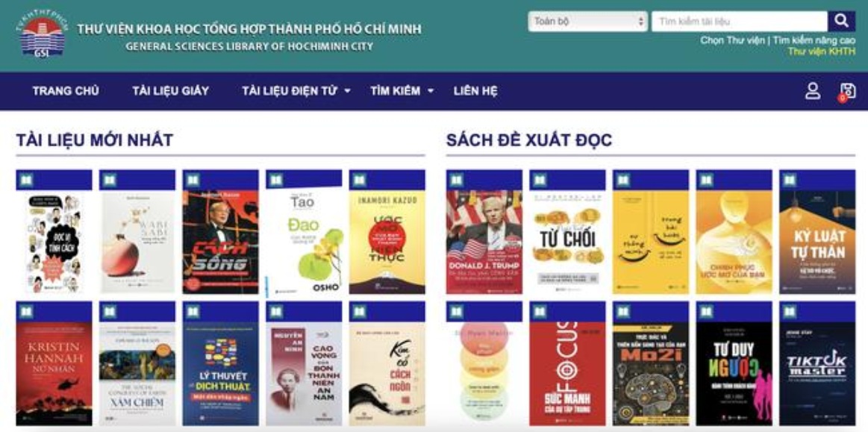868x432 pixels.
Task: Click book icon above Donald J. Trump cover
Action: 457,181
